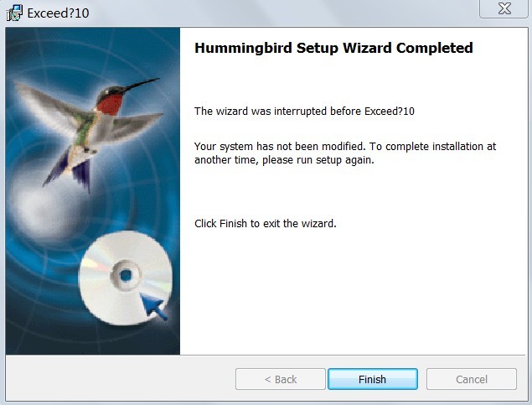Close the Exceed setup window
Screen dimensions: 532x405
click(504, 8)
